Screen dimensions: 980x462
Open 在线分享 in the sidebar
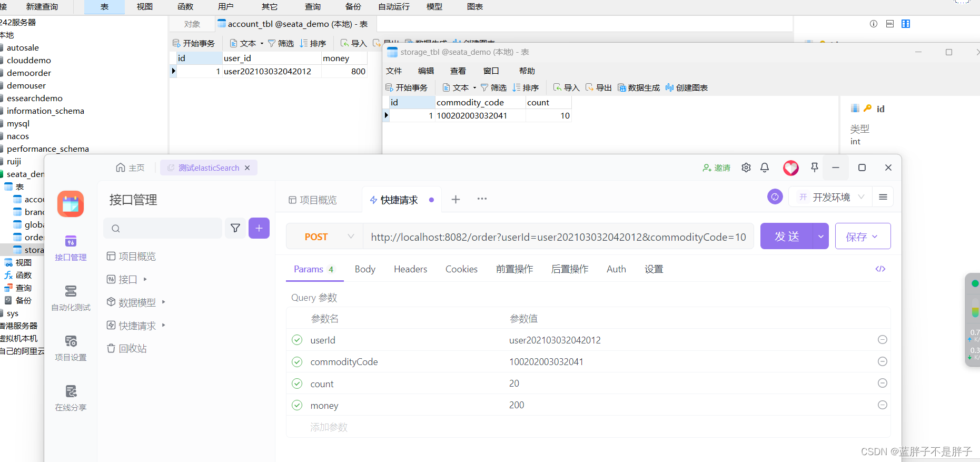click(x=71, y=398)
